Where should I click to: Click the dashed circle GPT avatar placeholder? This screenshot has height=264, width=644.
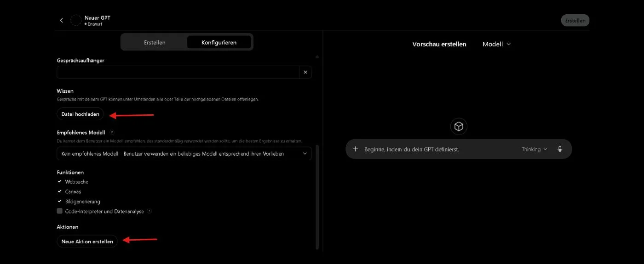[x=76, y=20]
